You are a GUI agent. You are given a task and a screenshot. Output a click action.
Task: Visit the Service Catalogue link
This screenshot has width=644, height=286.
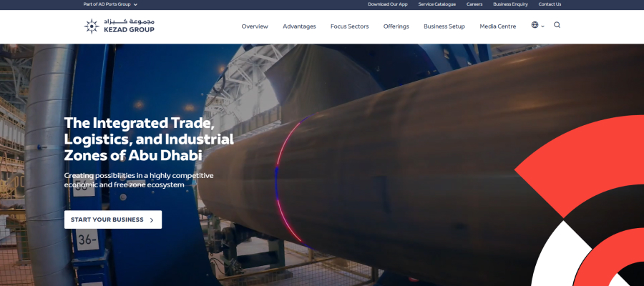[x=436, y=4]
